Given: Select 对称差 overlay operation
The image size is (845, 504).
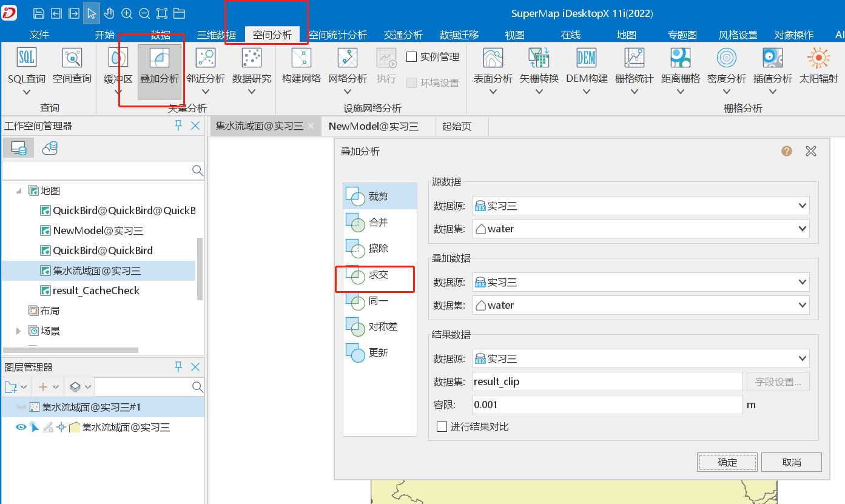Looking at the screenshot, I should 380,327.
